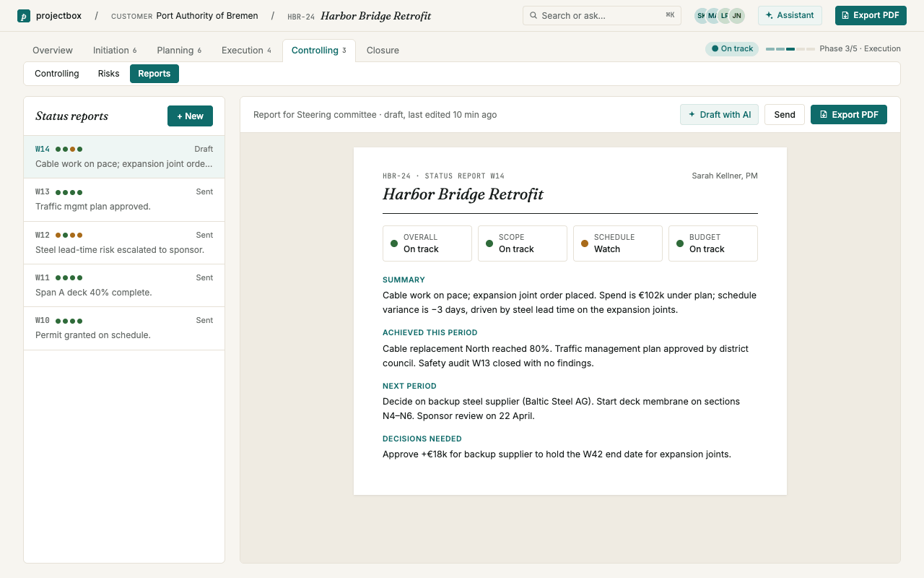Click Sarah Kellner, PM author text

tap(725, 176)
